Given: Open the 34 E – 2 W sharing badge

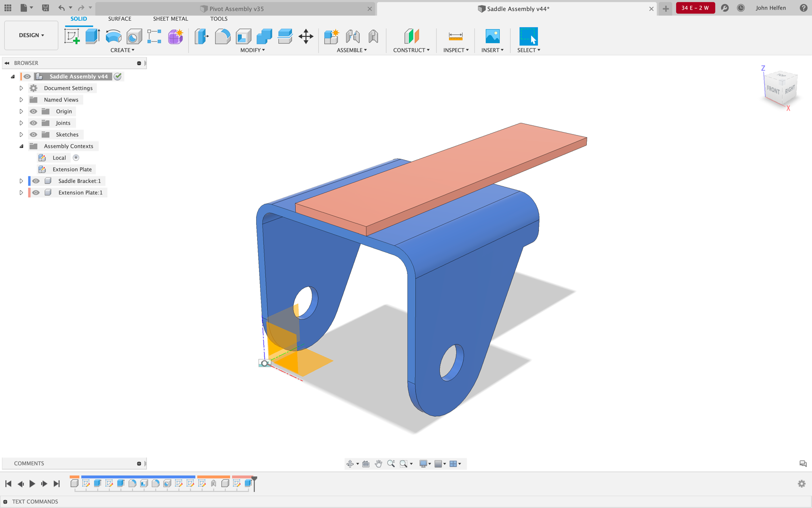Looking at the screenshot, I should pos(695,8).
